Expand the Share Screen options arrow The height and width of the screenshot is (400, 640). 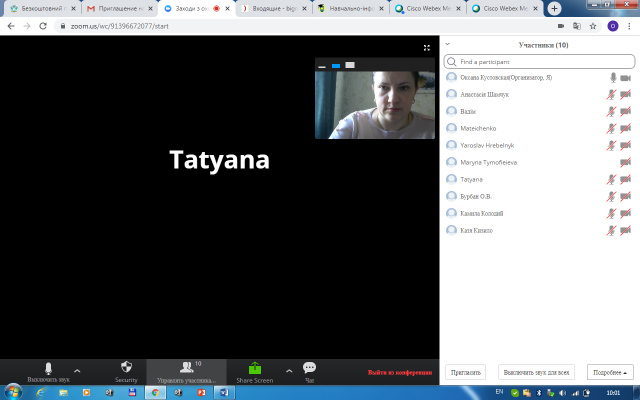(x=289, y=371)
